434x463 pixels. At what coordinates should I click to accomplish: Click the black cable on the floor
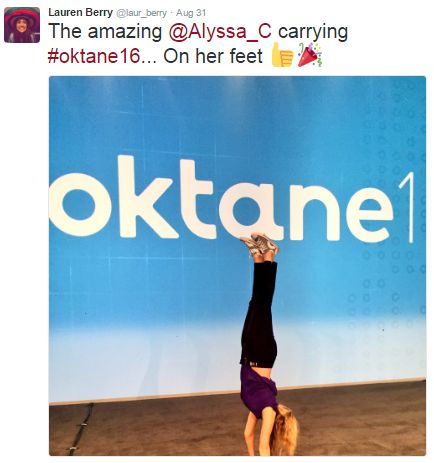point(80,428)
